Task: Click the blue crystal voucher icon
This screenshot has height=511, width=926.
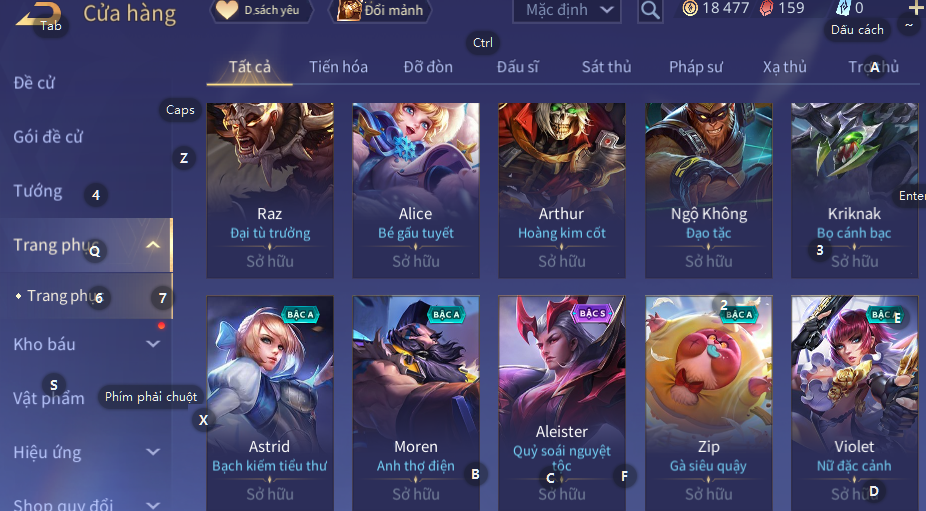Action: click(x=843, y=8)
